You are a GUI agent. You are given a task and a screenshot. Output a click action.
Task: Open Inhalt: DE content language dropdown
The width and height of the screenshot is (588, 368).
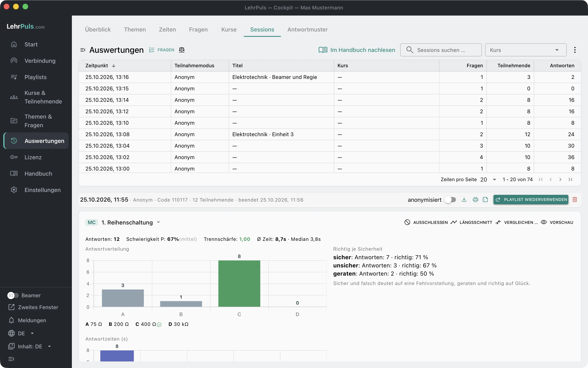click(30, 346)
